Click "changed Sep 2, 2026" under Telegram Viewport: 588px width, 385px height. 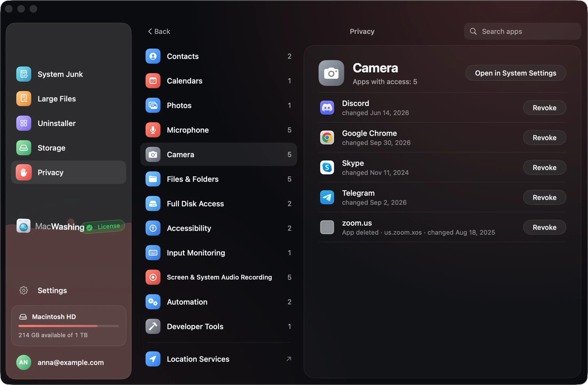tap(374, 202)
